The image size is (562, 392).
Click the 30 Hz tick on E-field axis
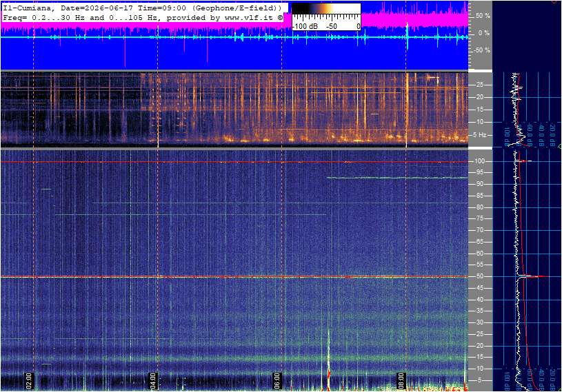(479, 322)
